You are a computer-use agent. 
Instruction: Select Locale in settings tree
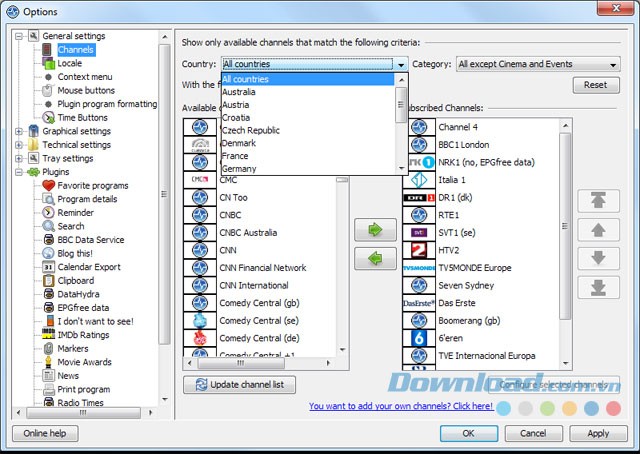70,63
